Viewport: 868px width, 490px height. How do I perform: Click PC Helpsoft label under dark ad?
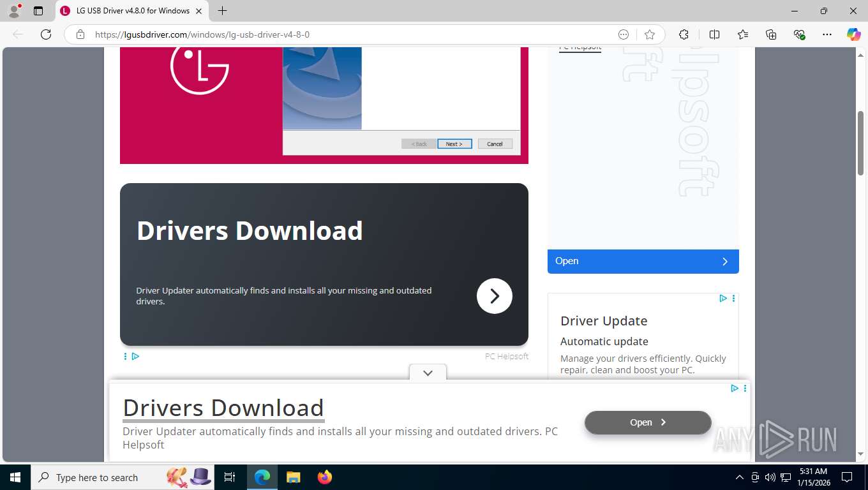[x=507, y=356]
